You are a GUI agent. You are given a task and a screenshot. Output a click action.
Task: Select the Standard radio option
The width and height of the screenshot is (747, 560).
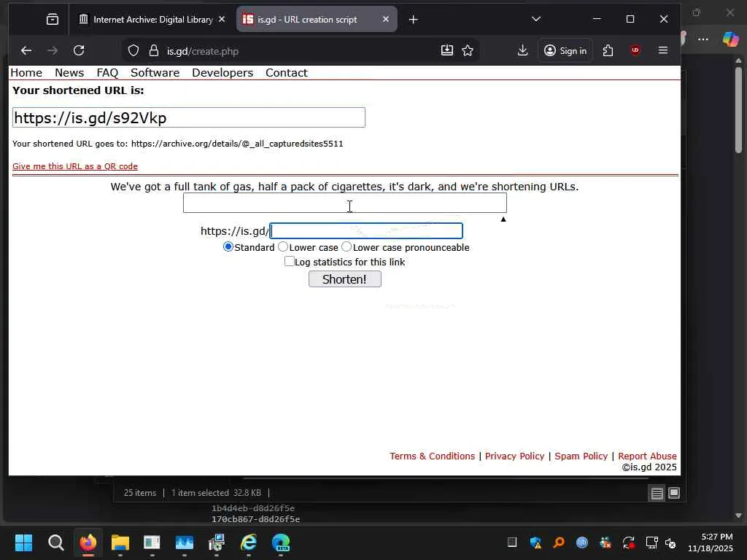point(228,246)
